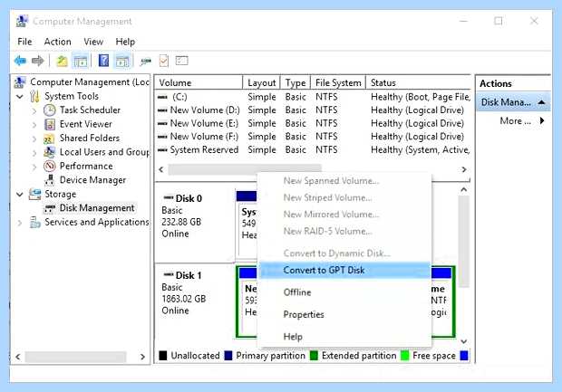
Task: Expand the Performance node
Action: [34, 167]
